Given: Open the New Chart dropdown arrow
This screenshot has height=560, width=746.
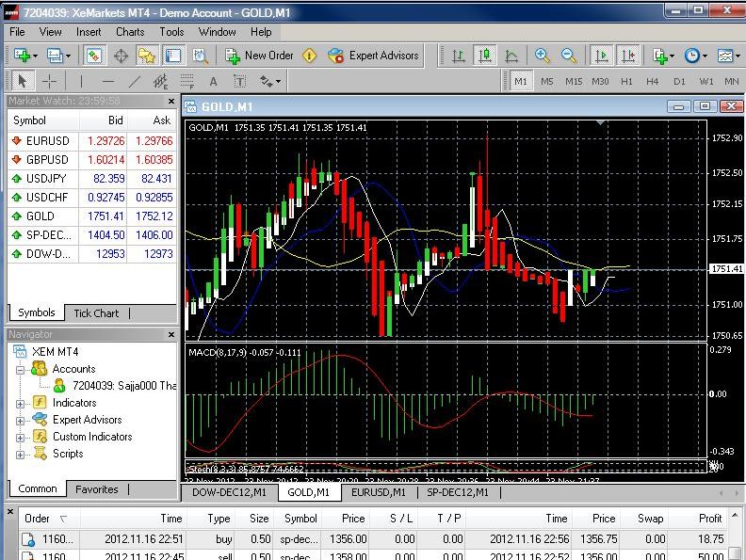Looking at the screenshot, I should point(35,56).
